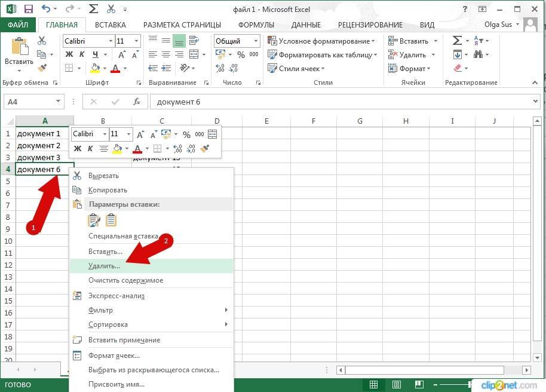Increase decimal places in ribbon
This screenshot has width=546, height=392.
[x=220, y=68]
